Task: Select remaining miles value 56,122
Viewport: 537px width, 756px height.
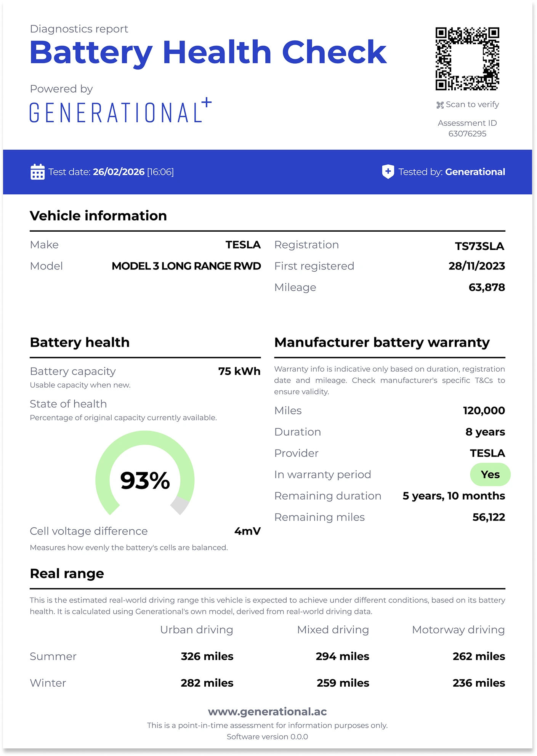Action: [489, 517]
